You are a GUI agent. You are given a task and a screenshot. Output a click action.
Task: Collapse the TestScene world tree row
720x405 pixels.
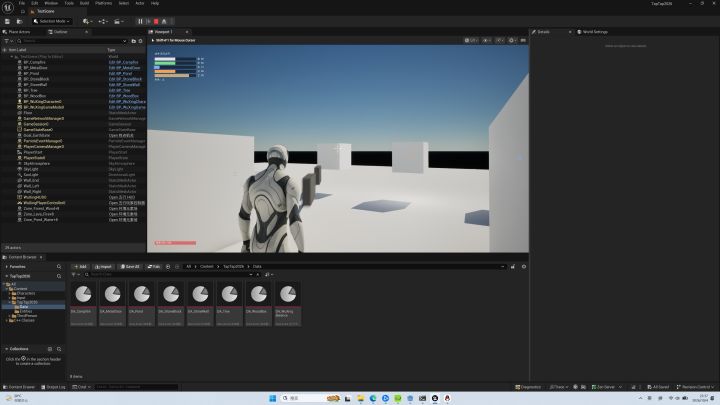12,56
